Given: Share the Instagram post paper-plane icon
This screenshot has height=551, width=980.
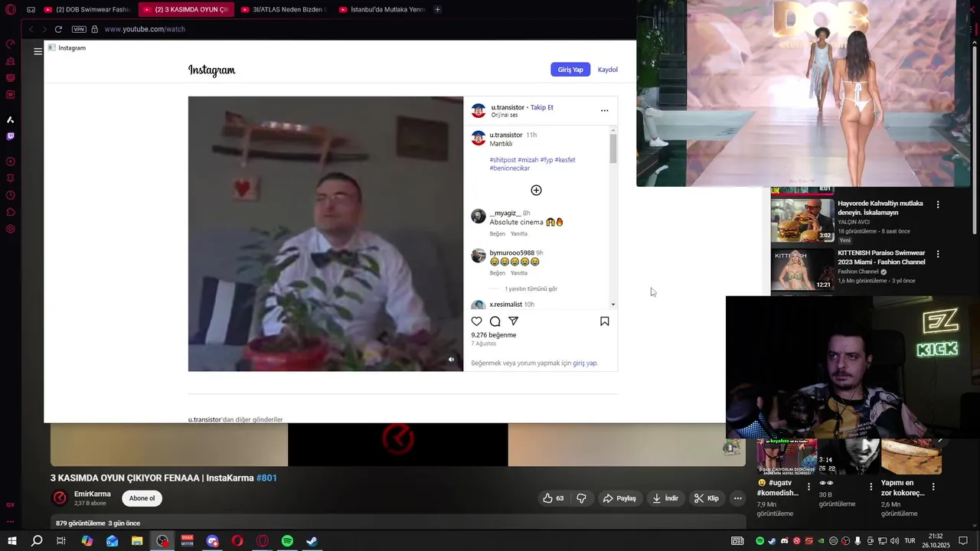Looking at the screenshot, I should click(x=513, y=321).
